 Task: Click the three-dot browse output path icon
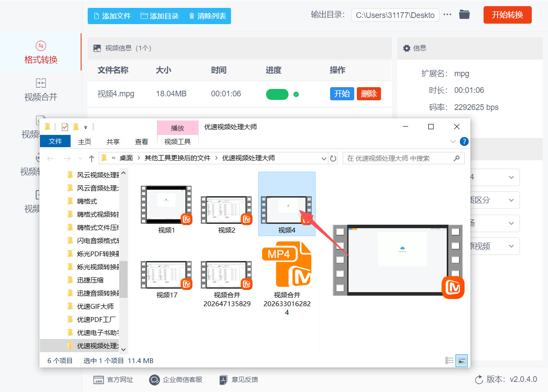click(x=447, y=15)
